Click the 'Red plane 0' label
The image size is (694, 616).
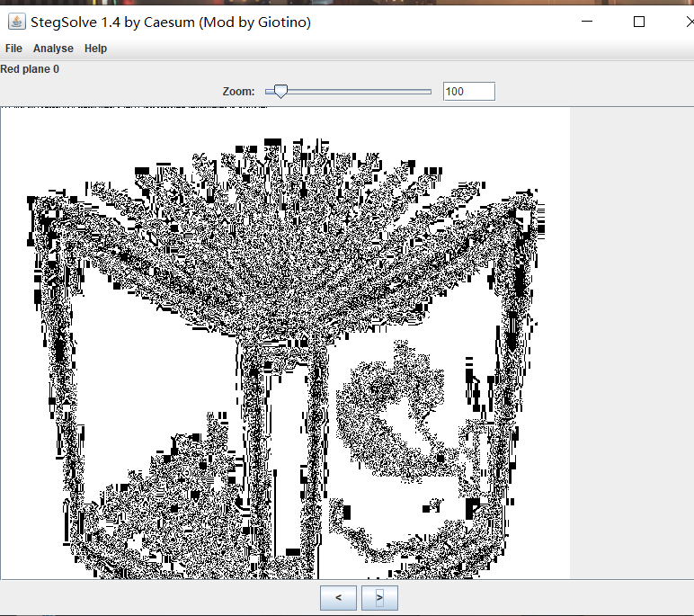(x=30, y=69)
